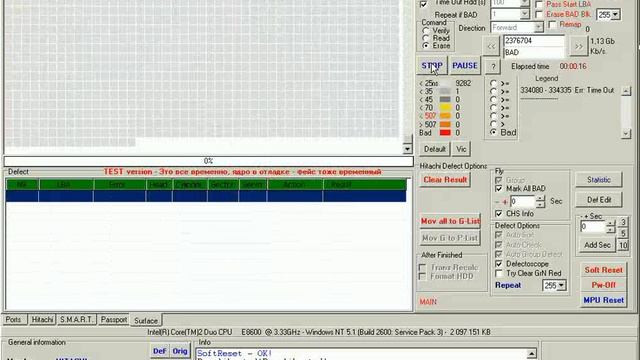Screen dimensions: 640x360
Task: Click the 'SoftReset - OK!' info line
Action: (234, 353)
